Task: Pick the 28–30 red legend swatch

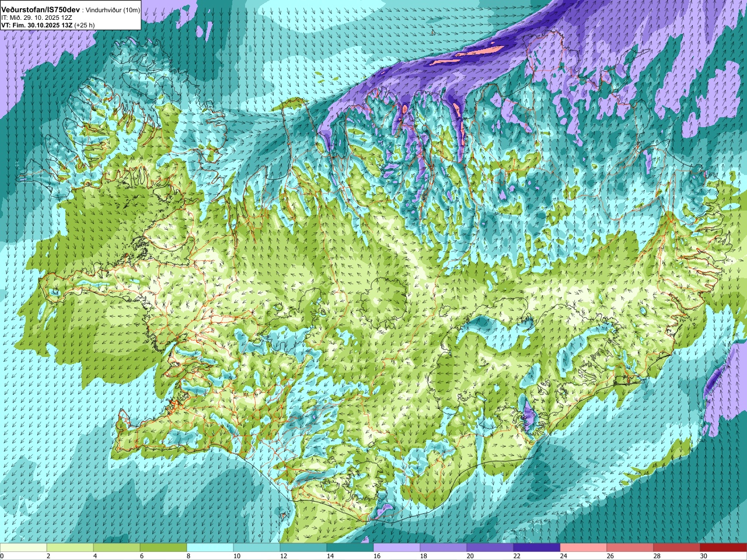Action: pyautogui.click(x=677, y=548)
